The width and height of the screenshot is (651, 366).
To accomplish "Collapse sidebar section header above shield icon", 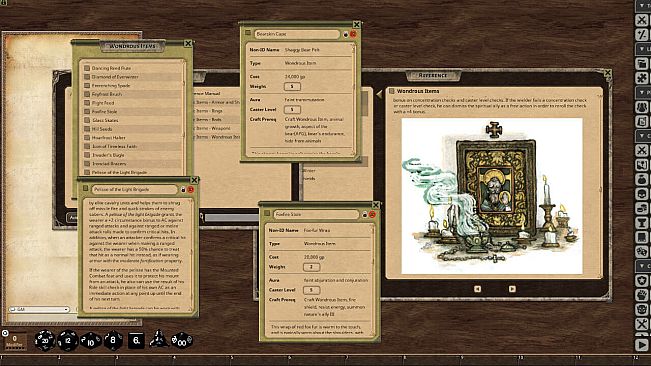I will [644, 266].
